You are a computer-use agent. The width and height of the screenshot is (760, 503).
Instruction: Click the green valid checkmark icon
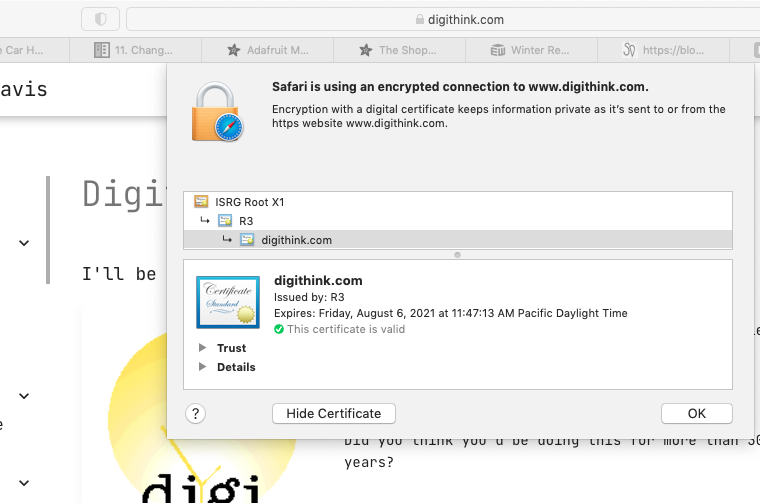(279, 330)
